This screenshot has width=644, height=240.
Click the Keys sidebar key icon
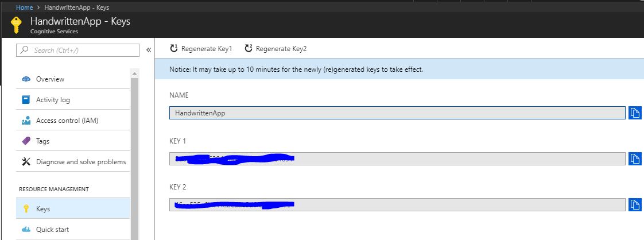click(26, 209)
